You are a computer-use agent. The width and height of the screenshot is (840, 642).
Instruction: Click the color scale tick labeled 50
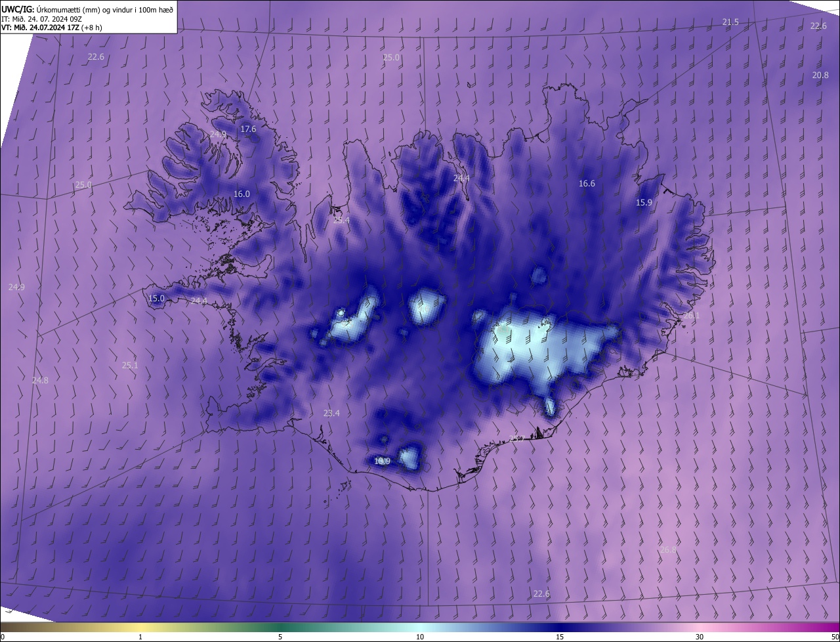tap(835, 637)
